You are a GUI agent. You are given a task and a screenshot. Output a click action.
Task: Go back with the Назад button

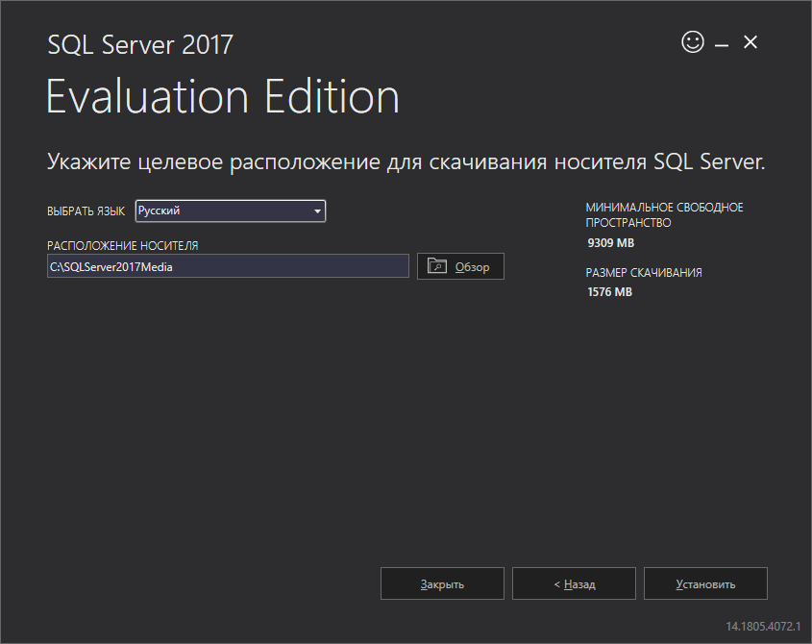[574, 583]
